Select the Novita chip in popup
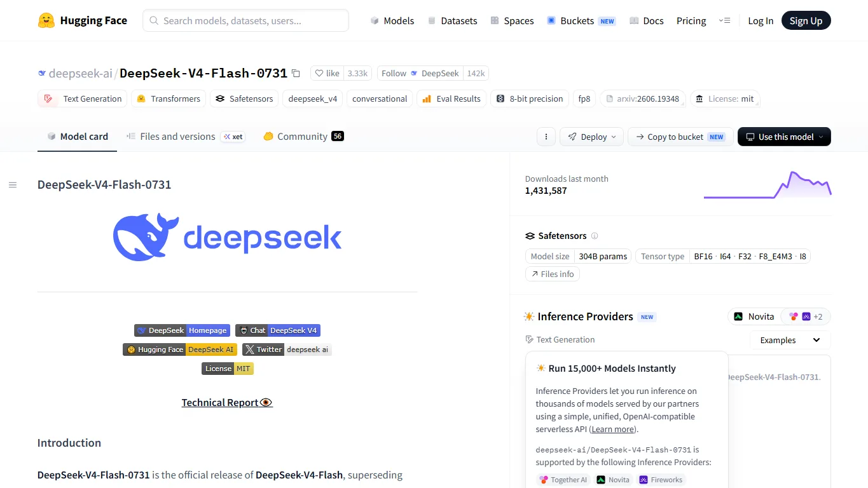 [x=613, y=480]
